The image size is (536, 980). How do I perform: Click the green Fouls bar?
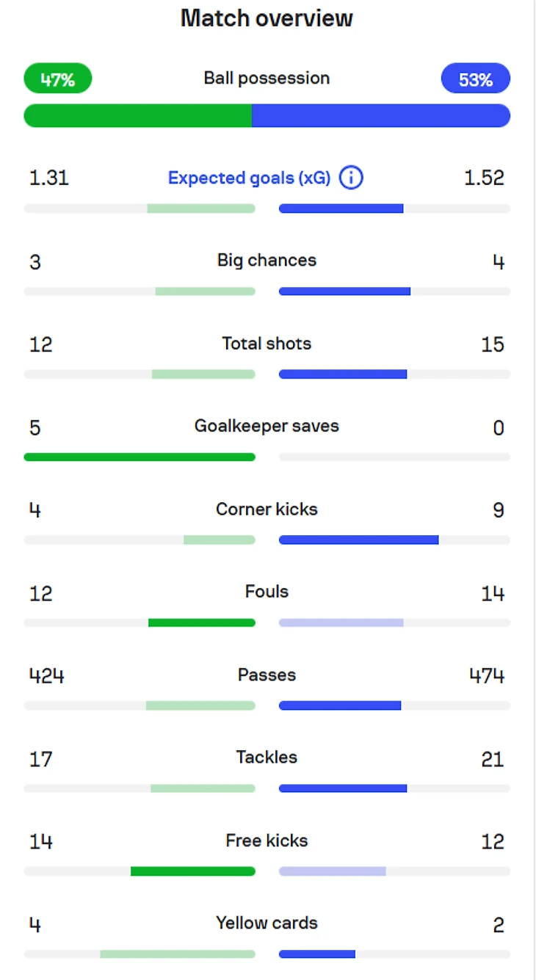click(202, 623)
